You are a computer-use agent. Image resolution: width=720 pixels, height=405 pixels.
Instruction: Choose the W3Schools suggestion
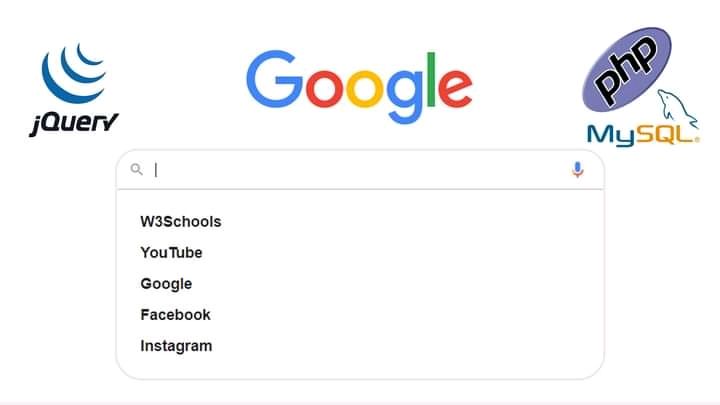click(x=181, y=222)
